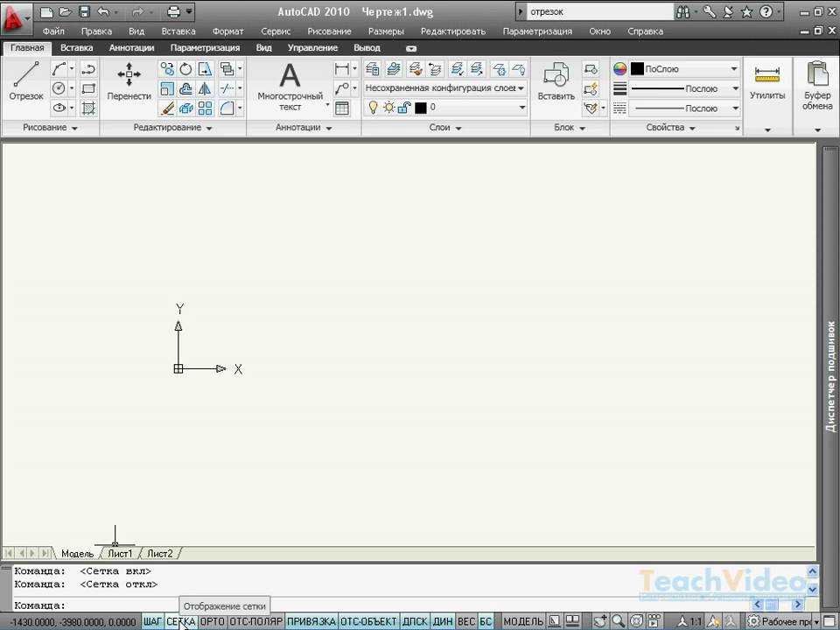Toggle ДПСК dynamic UCS
This screenshot has width=840, height=630.
(415, 621)
